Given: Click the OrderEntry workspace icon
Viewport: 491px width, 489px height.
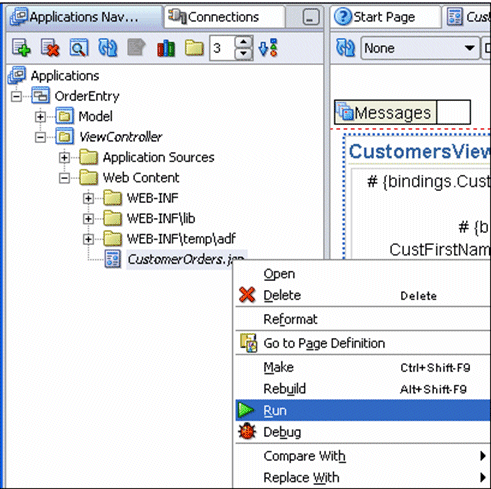Looking at the screenshot, I should click(x=41, y=96).
